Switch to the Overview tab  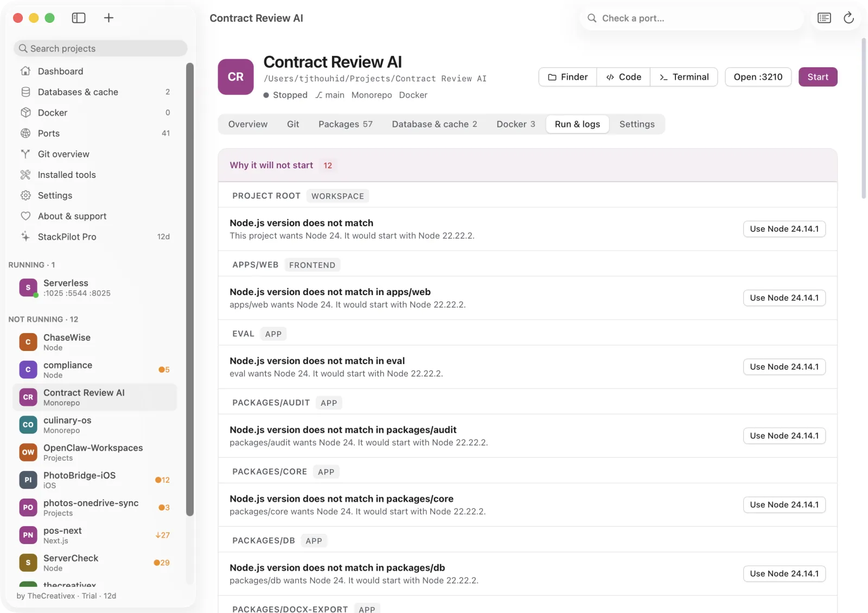tap(248, 124)
